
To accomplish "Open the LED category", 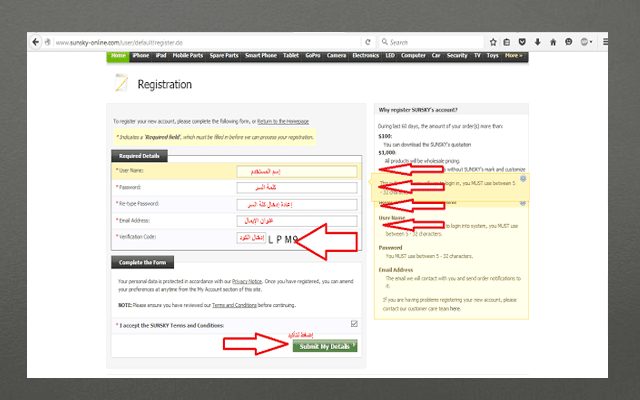I will (390, 56).
